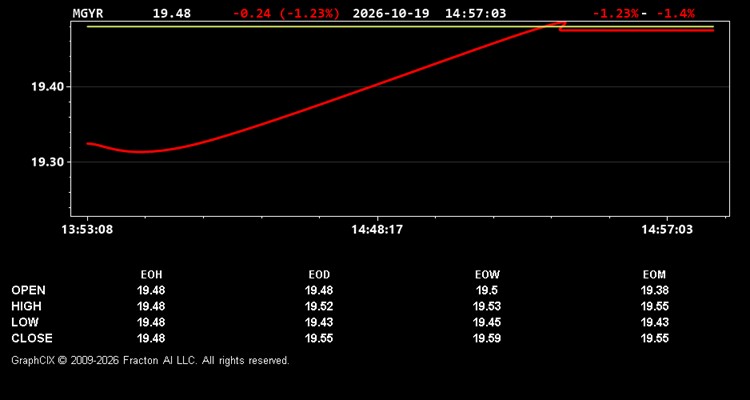The image size is (750, 400).
Task: Click the 14:48:17 x-axis time label
Action: pos(377,230)
